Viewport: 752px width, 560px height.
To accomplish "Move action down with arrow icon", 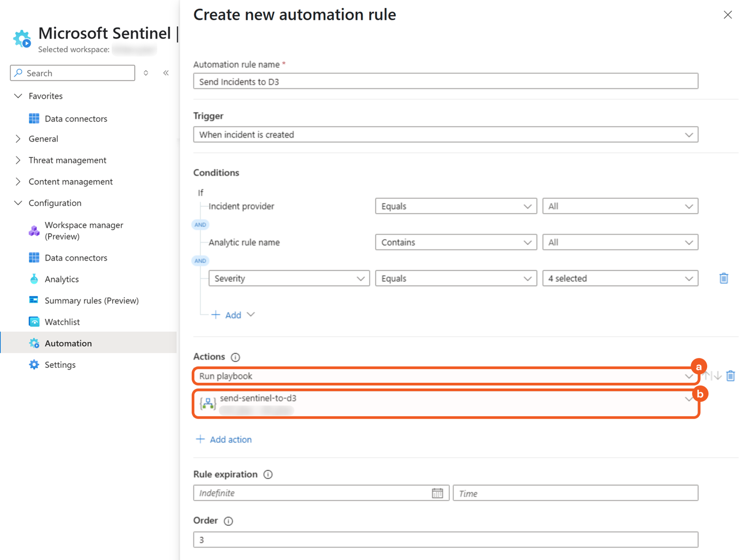I will click(718, 376).
